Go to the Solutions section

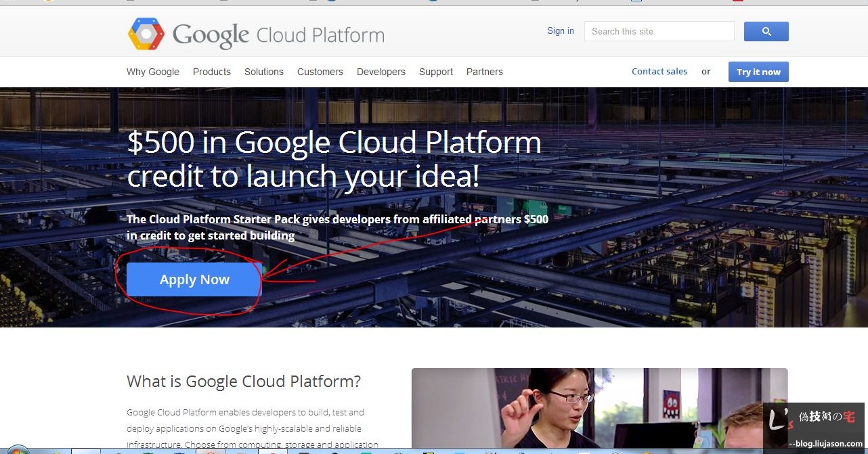point(264,72)
